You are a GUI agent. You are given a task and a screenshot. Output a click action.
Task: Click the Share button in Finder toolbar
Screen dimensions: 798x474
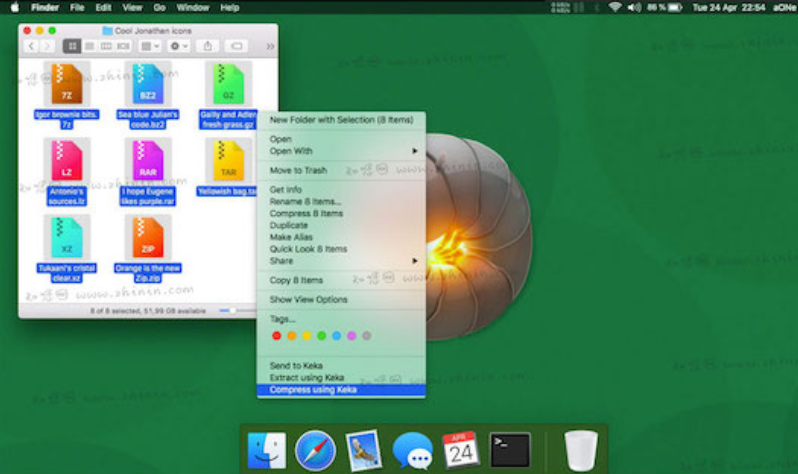pos(208,46)
